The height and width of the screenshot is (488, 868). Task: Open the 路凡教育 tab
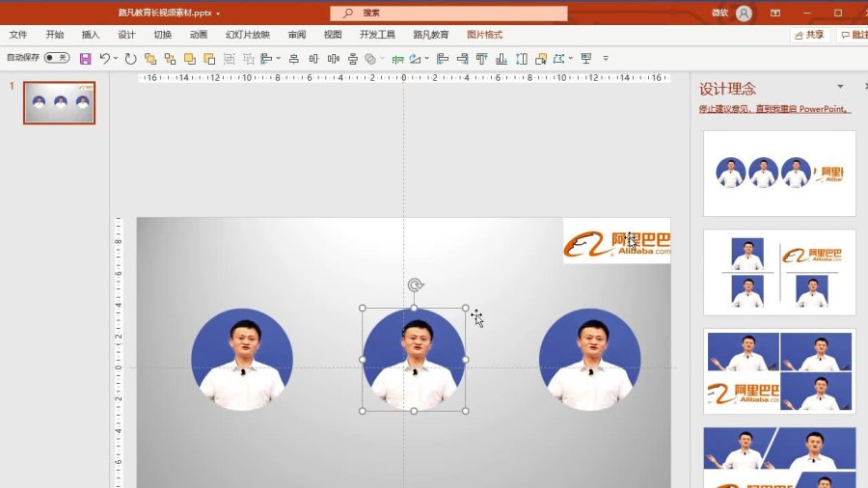(431, 35)
